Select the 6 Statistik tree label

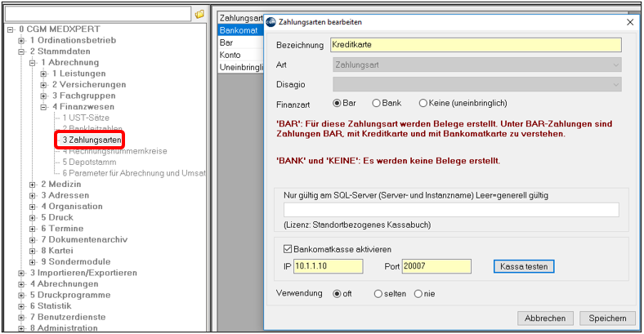[51, 306]
